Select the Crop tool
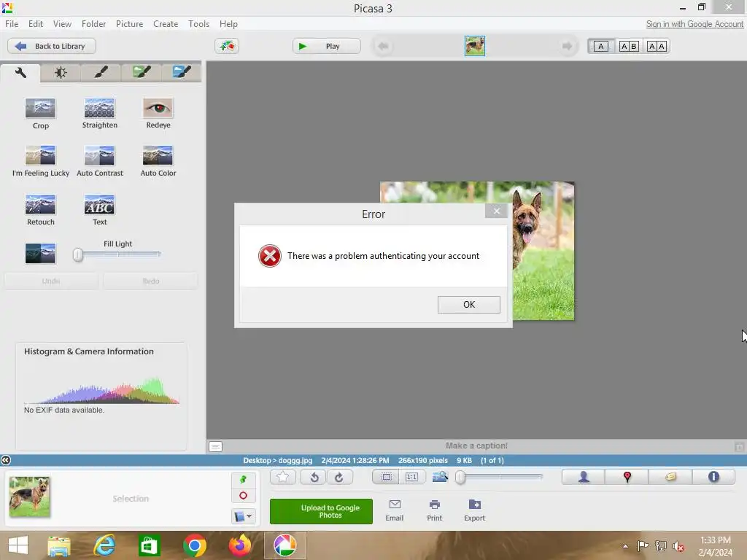The height and width of the screenshot is (560, 747). (41, 113)
